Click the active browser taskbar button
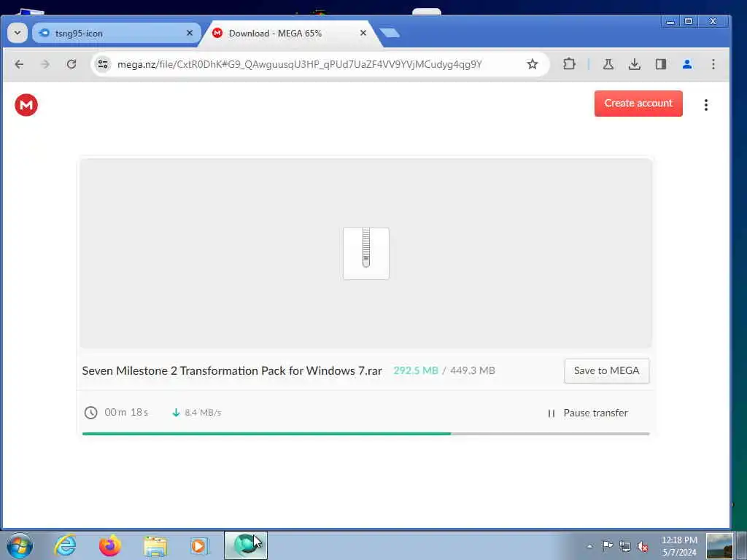 tap(246, 545)
